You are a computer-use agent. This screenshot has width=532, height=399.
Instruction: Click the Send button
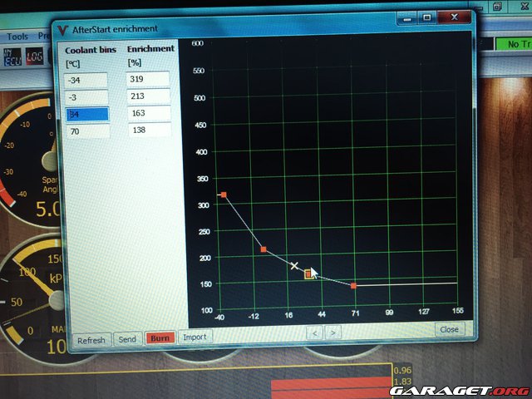[127, 339]
